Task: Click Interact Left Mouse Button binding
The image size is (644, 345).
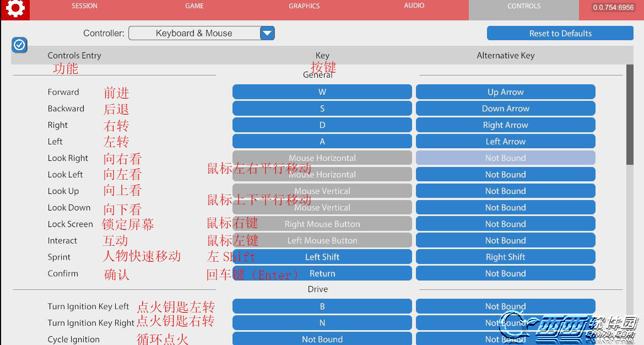Action: coord(322,240)
